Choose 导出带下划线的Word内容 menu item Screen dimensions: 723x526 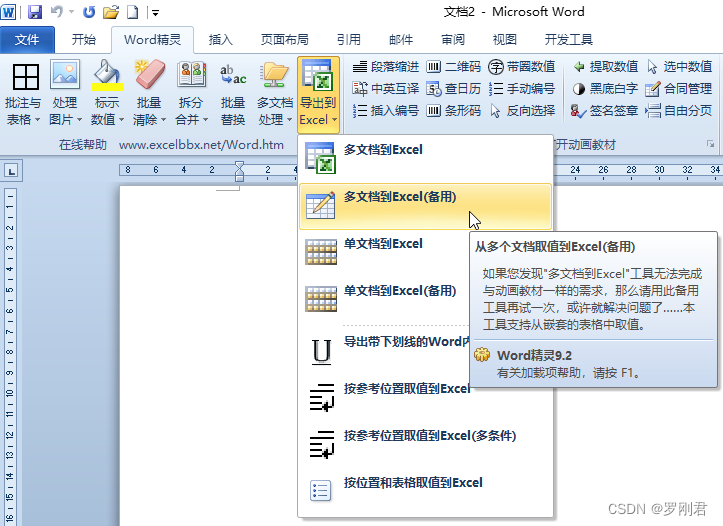(384, 350)
